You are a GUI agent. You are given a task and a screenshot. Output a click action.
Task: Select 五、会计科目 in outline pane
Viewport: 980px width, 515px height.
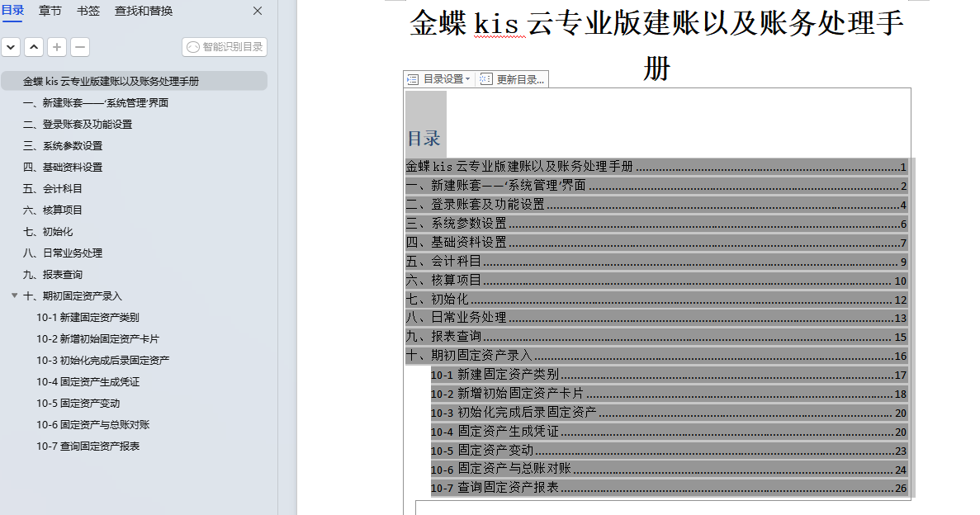coord(53,189)
